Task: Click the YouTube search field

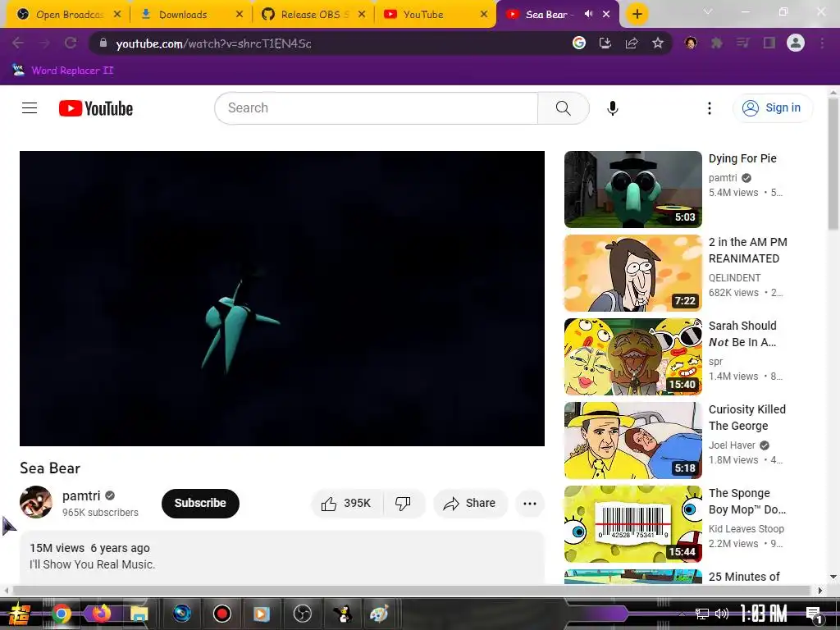Action: [x=376, y=108]
